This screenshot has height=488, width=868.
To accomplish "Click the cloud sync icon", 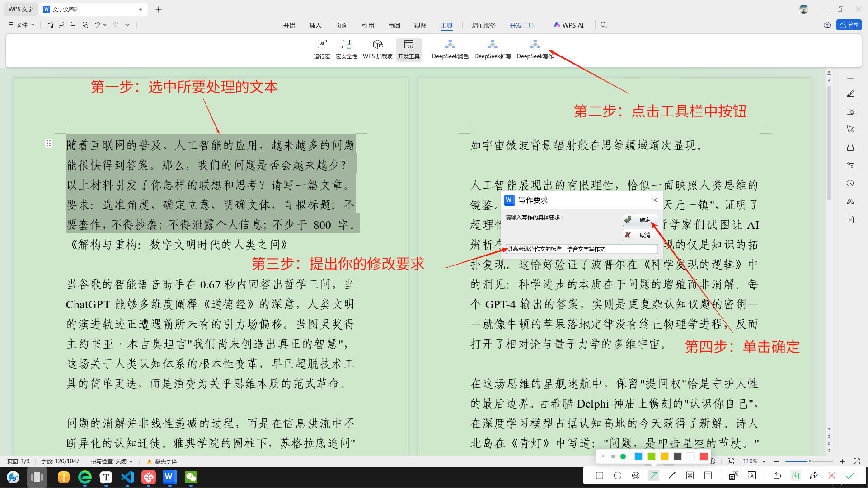I will click(x=827, y=25).
